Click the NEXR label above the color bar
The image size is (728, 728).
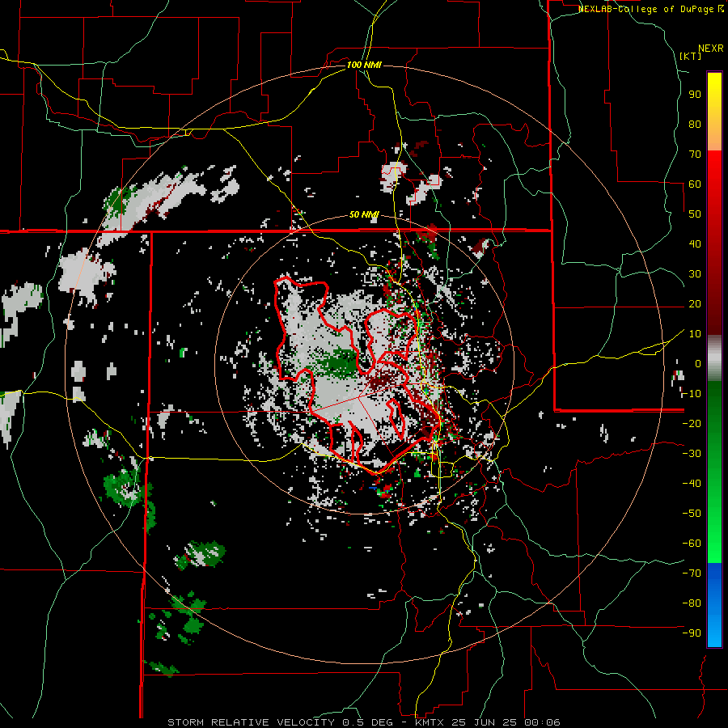[x=711, y=49]
